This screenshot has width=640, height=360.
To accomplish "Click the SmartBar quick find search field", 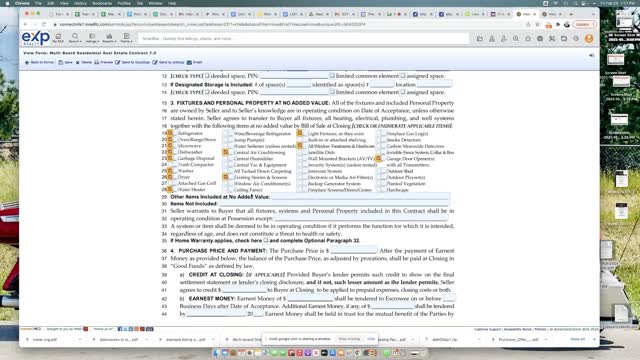I will (303, 38).
